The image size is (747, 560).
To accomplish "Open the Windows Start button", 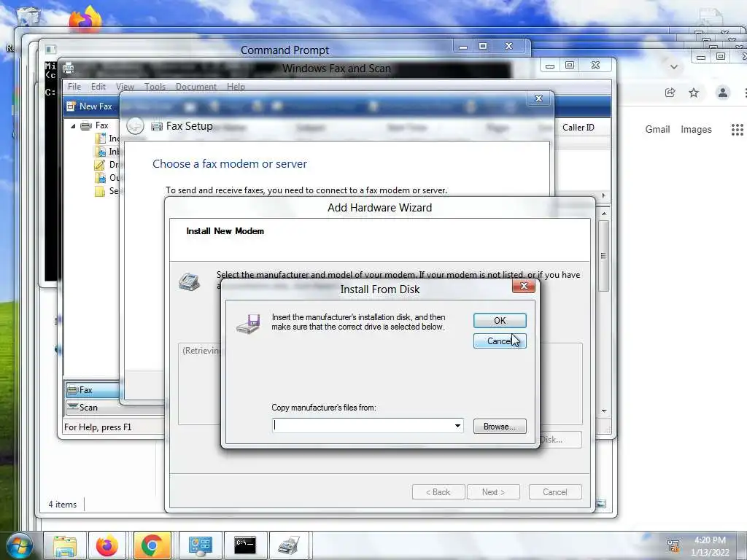I will click(x=20, y=545).
